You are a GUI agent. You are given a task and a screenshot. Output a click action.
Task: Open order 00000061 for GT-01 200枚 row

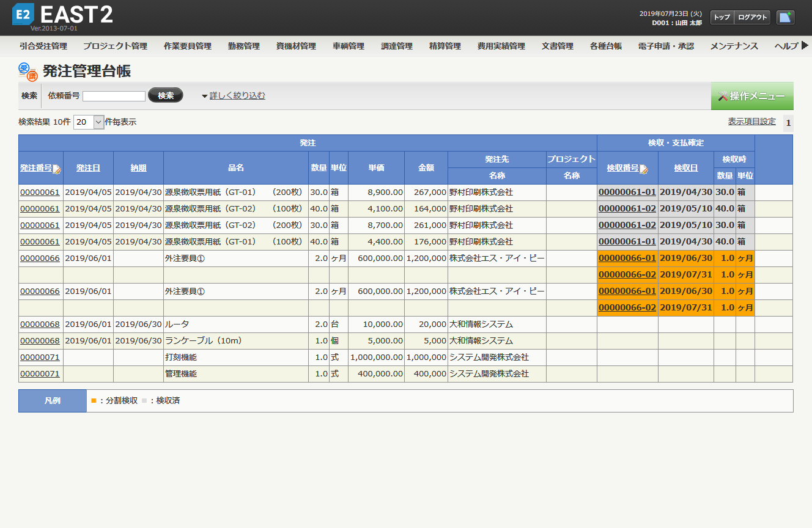coord(40,192)
